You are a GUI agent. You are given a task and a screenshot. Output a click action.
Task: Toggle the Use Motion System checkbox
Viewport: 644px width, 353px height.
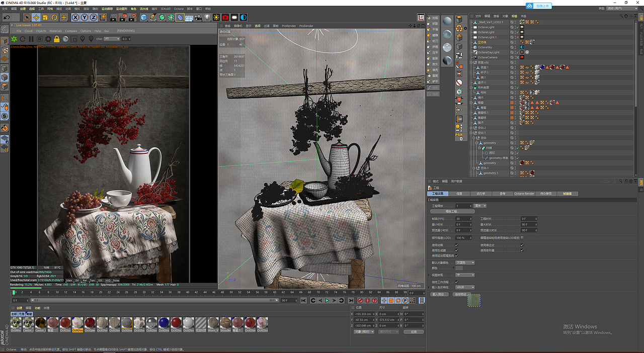(456, 255)
